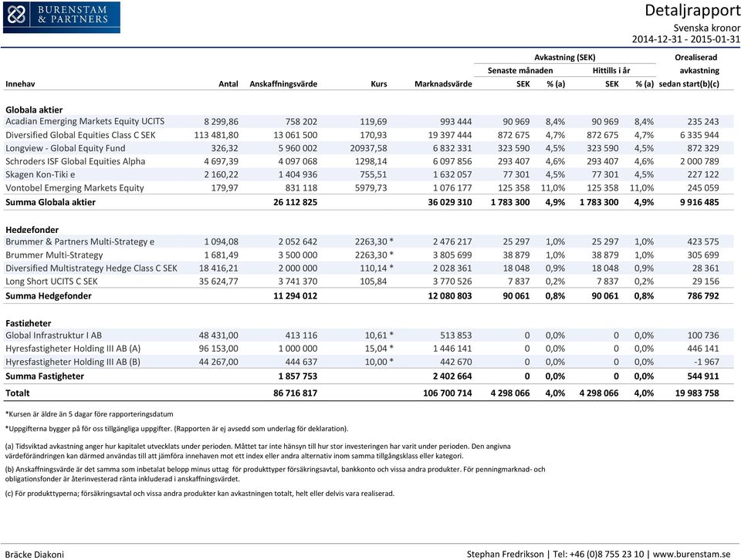
Task: Click Svenska kronor currency label
Action: (x=706, y=29)
